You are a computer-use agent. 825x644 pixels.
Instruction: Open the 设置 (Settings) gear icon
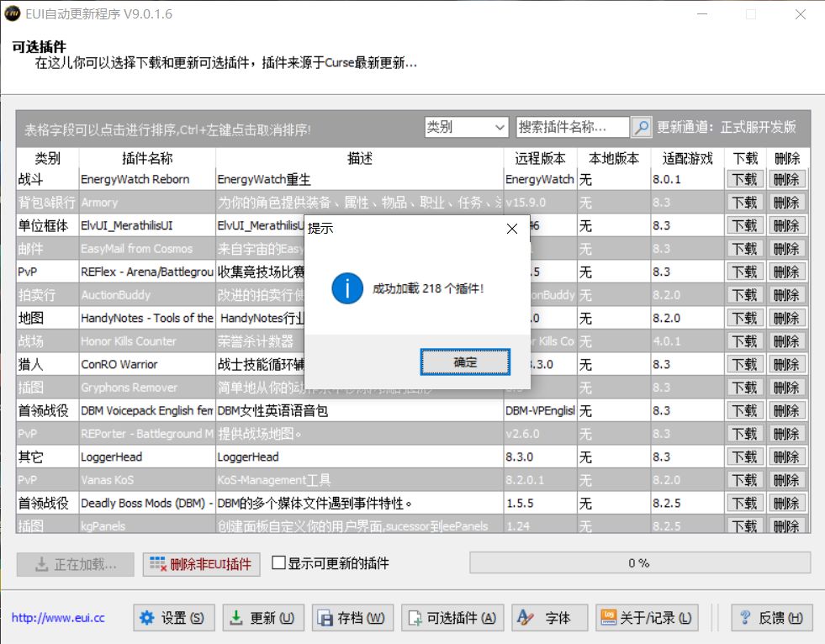[149, 617]
